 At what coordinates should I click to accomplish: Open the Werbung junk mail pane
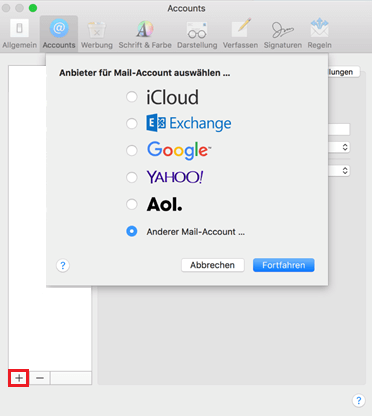coord(97,34)
